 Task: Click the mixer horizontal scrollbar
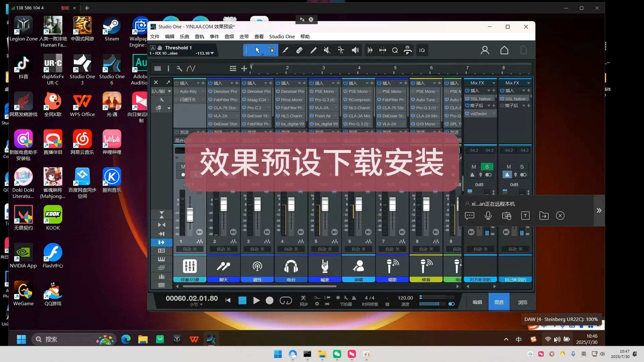(x=259, y=286)
